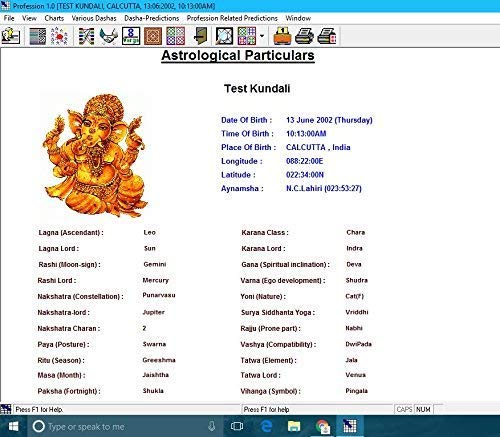Open the View menu
The image size is (500, 437).
click(29, 18)
